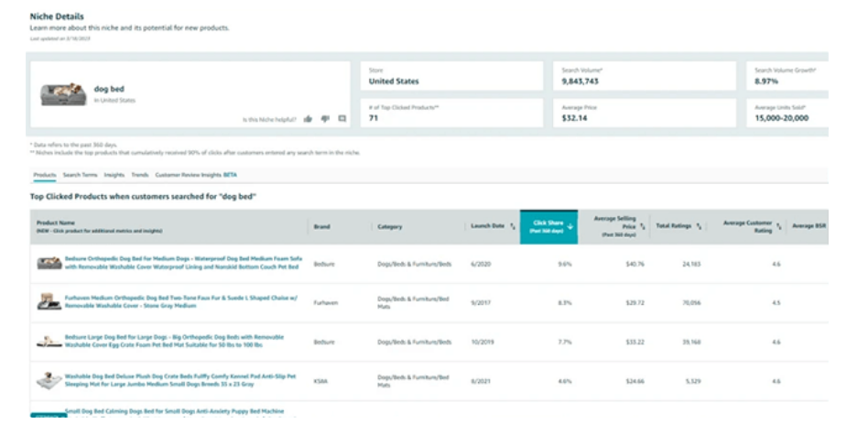Open Small Dog Bed Calming product link
This screenshot has height=435, width=868.
174,411
